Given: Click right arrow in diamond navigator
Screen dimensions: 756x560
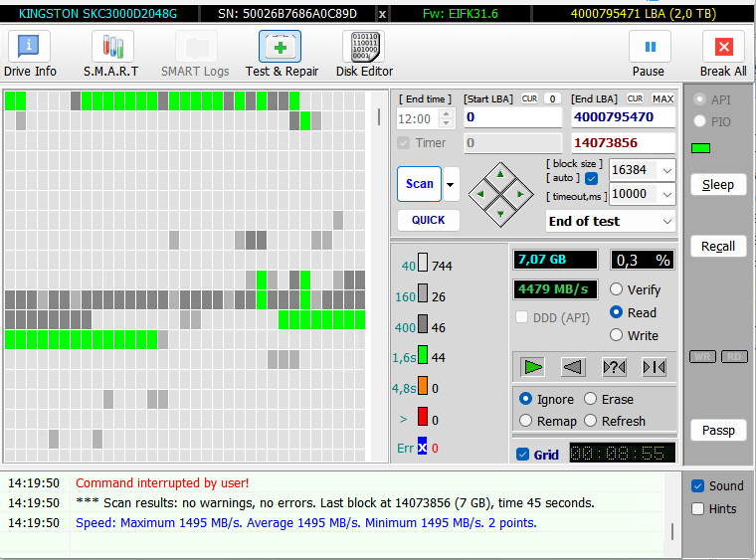Looking at the screenshot, I should (520, 194).
